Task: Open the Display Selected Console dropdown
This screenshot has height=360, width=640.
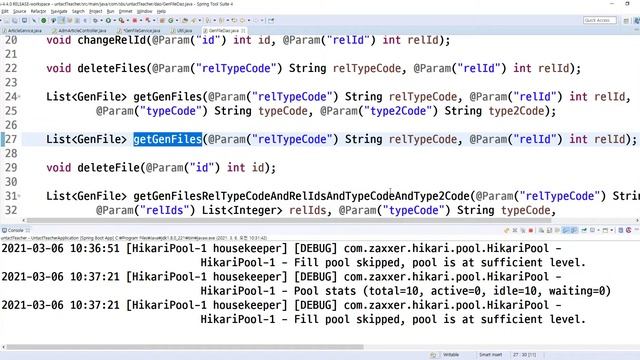Action: click(x=598, y=231)
